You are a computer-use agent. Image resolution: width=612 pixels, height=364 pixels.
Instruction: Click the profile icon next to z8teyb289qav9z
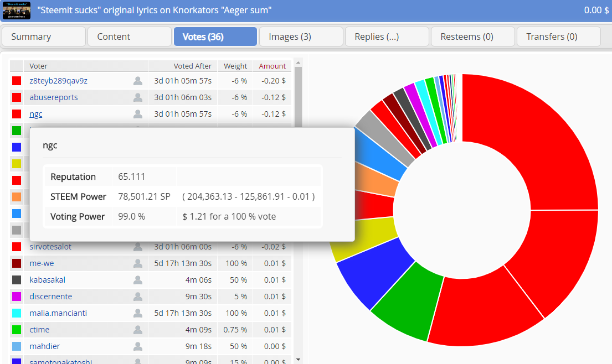coord(138,81)
